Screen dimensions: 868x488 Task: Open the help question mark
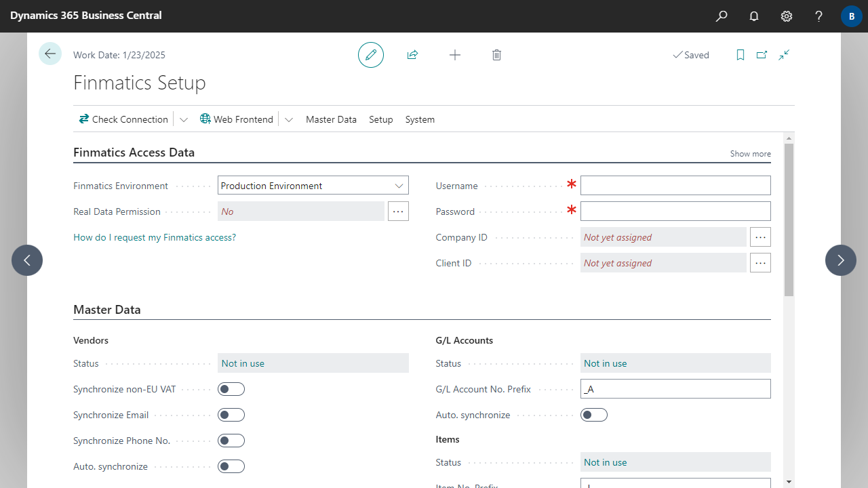pos(819,16)
